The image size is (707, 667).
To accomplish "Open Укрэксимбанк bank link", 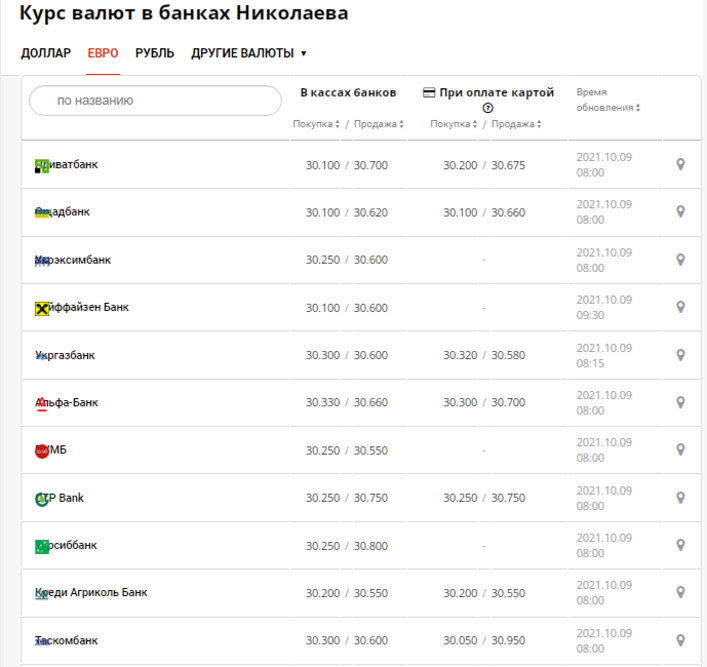I will pos(73,260).
